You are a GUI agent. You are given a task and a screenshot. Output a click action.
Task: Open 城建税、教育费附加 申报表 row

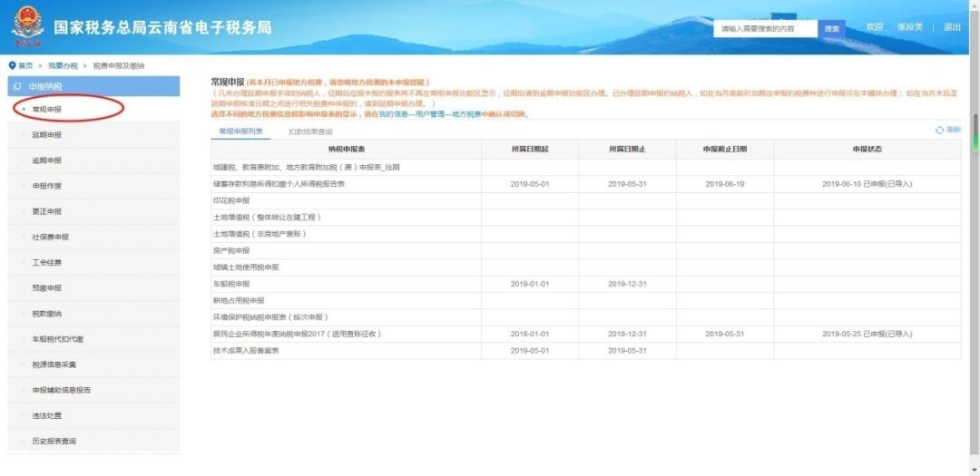point(585,168)
